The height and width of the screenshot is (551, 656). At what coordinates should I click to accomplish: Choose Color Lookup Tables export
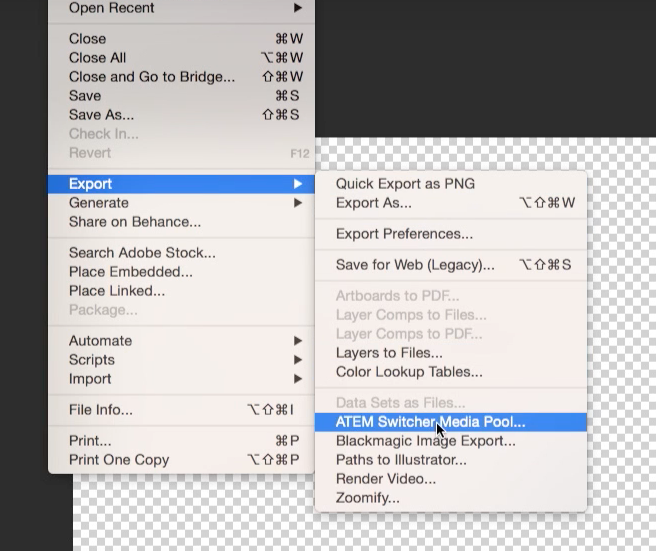[x=451, y=372]
